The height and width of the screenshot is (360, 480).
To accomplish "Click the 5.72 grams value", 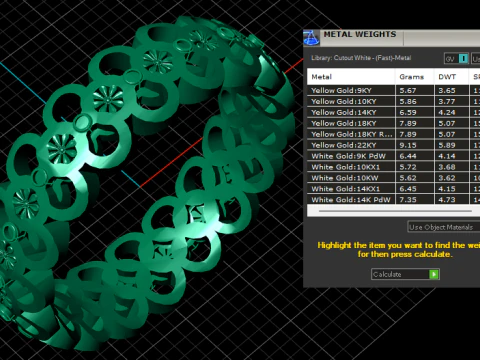I will coord(408,167).
